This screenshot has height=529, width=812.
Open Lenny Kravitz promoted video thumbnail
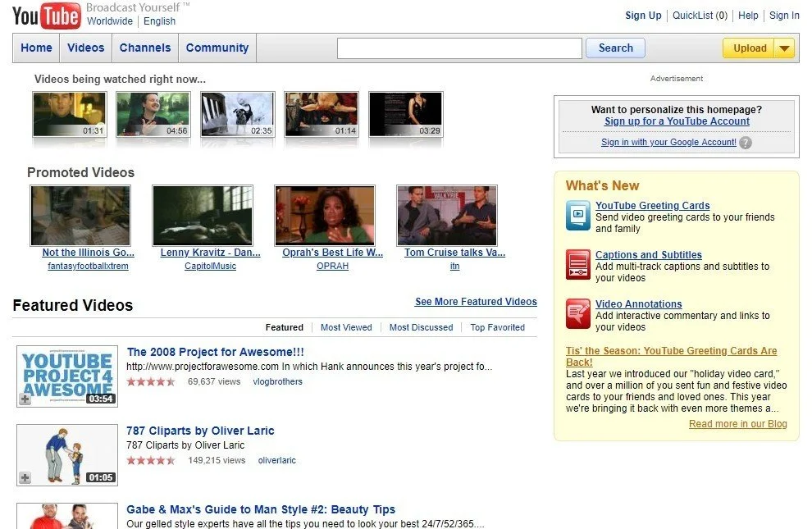pyautogui.click(x=203, y=216)
